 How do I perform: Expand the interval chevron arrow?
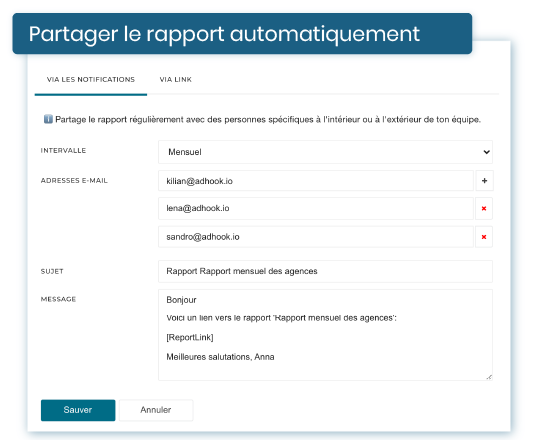click(487, 152)
